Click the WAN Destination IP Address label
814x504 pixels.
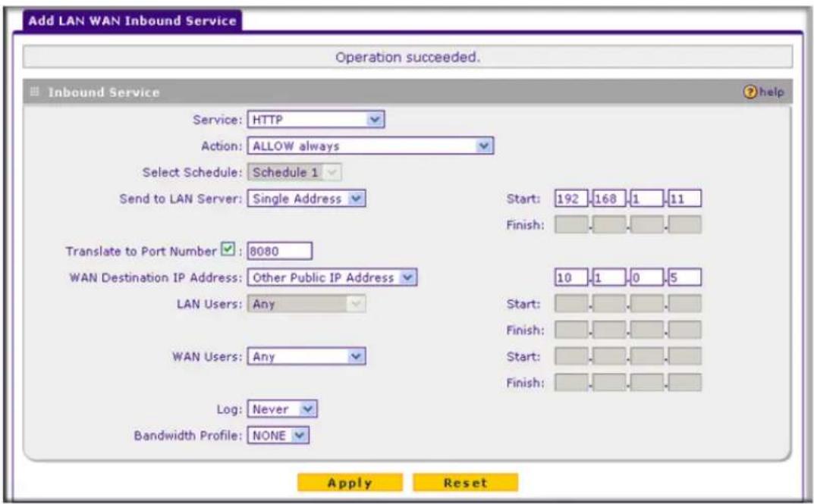(156, 277)
